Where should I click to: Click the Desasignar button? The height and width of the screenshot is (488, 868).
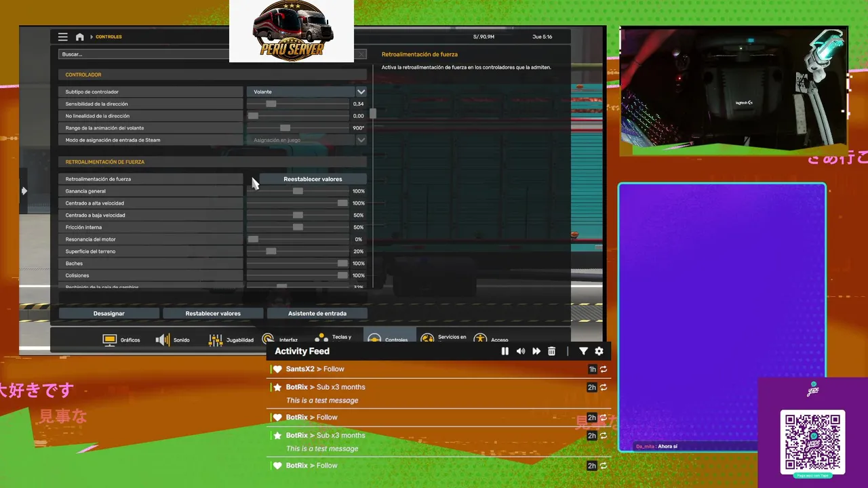tap(109, 313)
